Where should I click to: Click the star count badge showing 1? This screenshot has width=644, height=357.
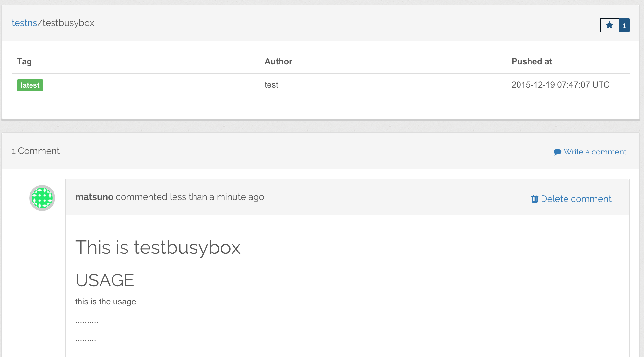624,25
